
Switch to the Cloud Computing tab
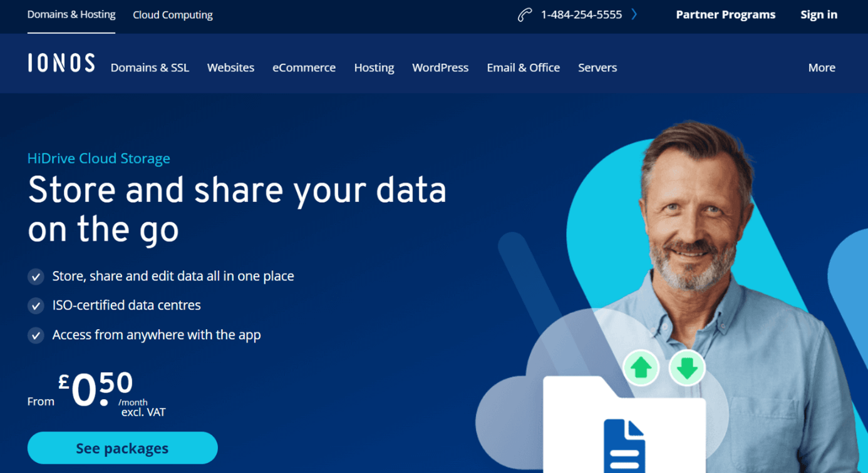pos(172,14)
